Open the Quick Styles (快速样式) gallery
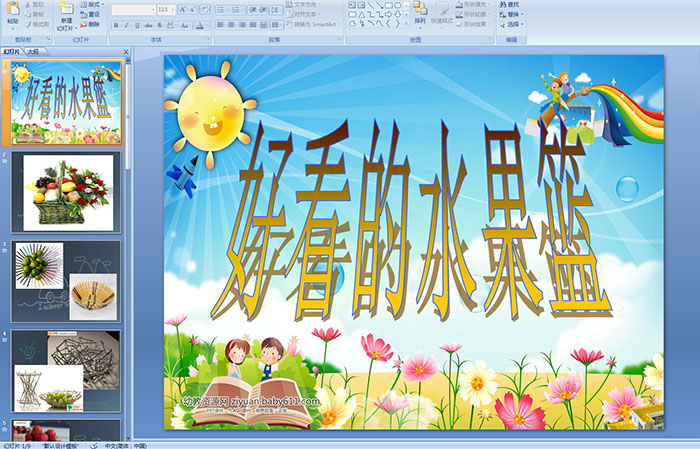Image resolution: width=700 pixels, height=449 pixels. (x=442, y=15)
